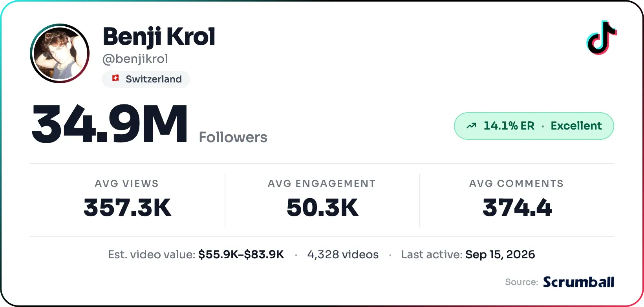
Task: Click the Switzerland country badge
Action: 146,79
